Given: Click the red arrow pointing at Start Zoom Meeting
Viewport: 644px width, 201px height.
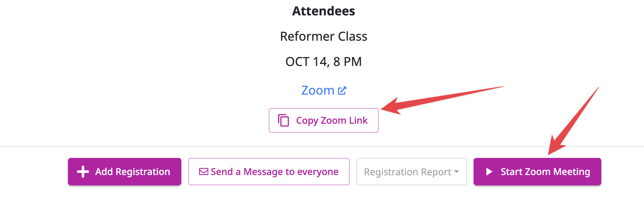Looking at the screenshot, I should 573,121.
